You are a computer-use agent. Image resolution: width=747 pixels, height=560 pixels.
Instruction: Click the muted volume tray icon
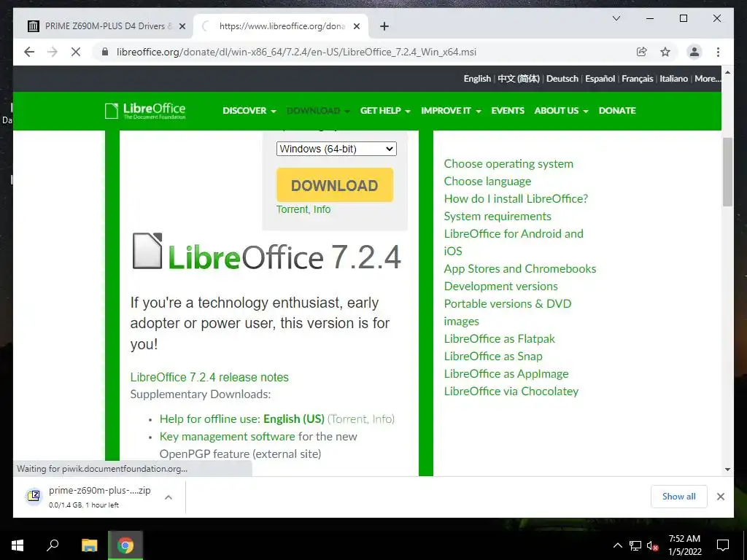click(652, 545)
